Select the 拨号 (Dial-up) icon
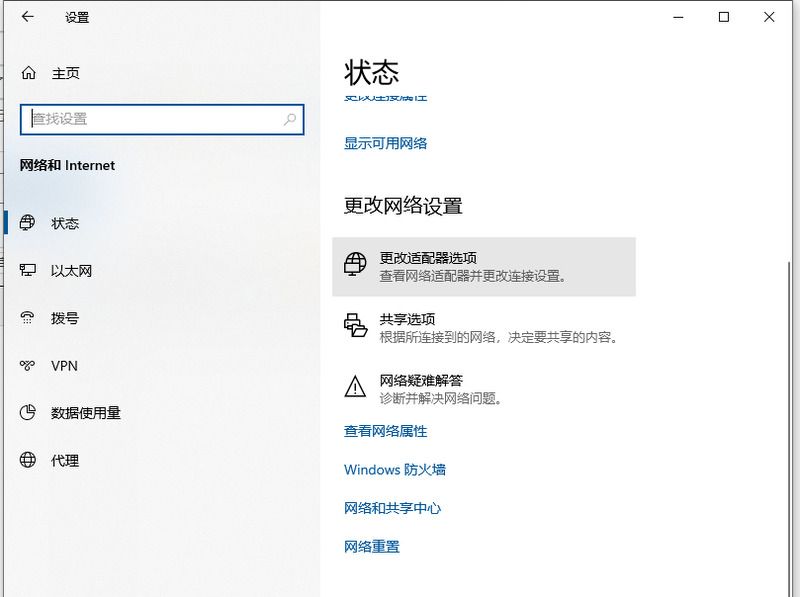Image resolution: width=800 pixels, height=597 pixels. 28,318
